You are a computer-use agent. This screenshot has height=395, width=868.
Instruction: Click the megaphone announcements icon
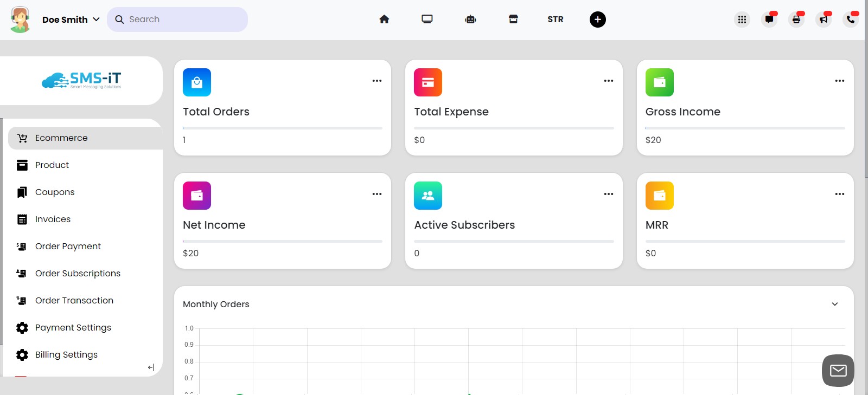(824, 20)
